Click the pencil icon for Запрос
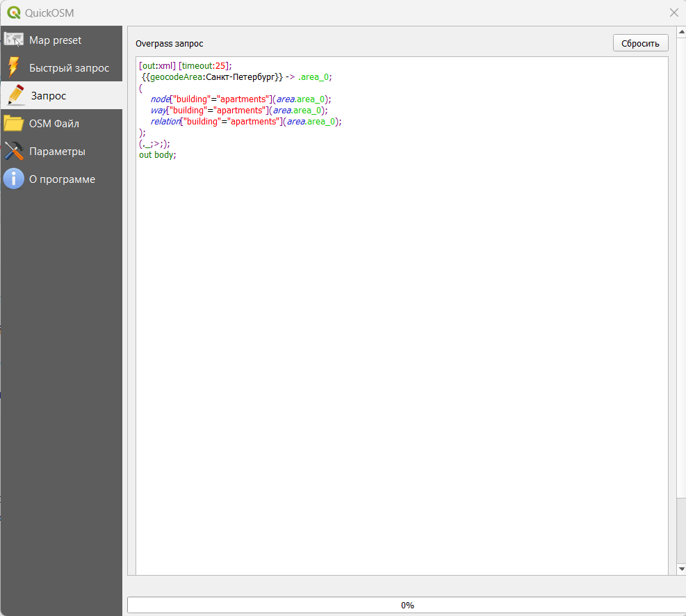The width and height of the screenshot is (686, 616). (x=15, y=95)
